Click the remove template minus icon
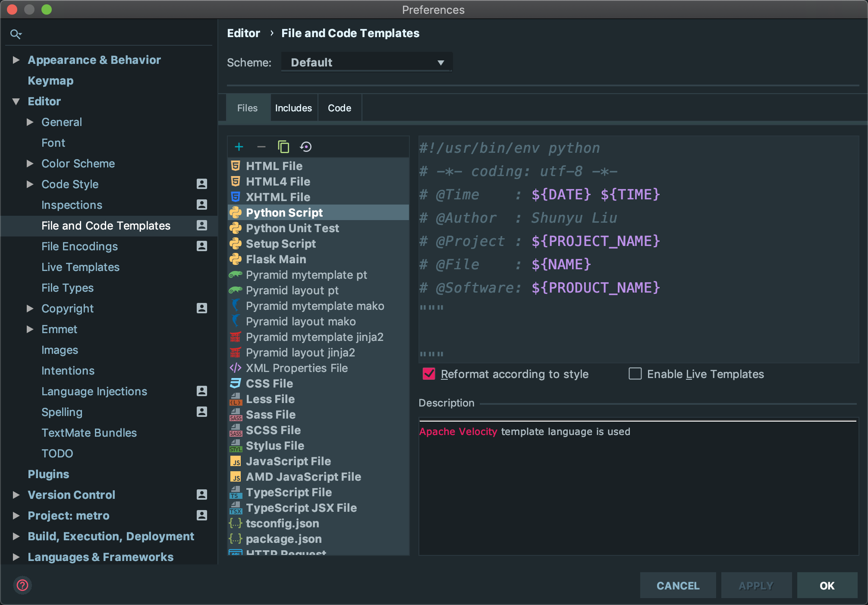 [261, 147]
